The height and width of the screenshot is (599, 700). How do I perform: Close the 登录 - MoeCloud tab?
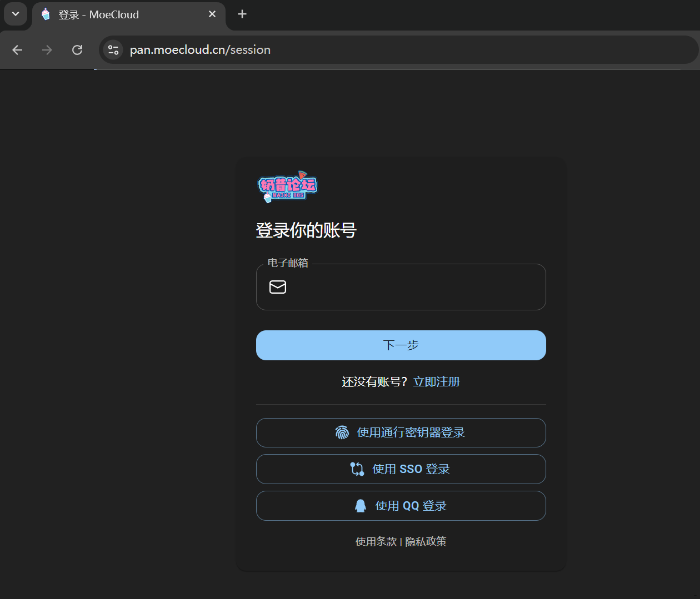tap(212, 14)
